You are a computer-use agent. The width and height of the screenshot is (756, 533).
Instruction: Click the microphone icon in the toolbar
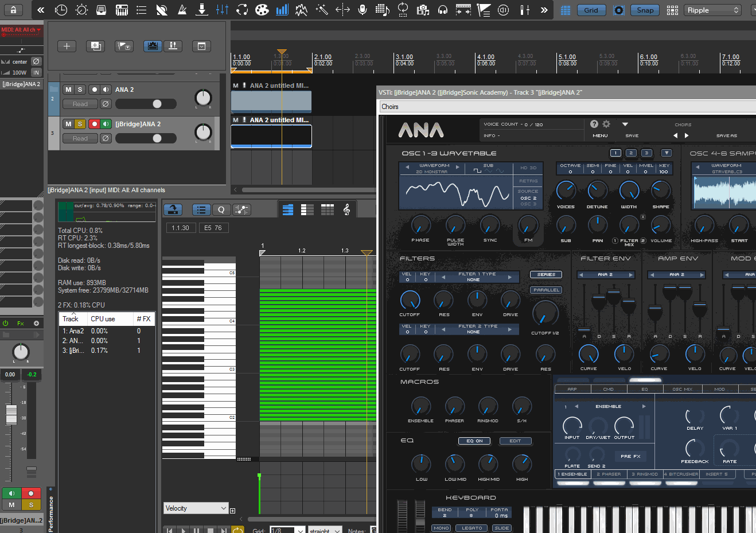(363, 10)
